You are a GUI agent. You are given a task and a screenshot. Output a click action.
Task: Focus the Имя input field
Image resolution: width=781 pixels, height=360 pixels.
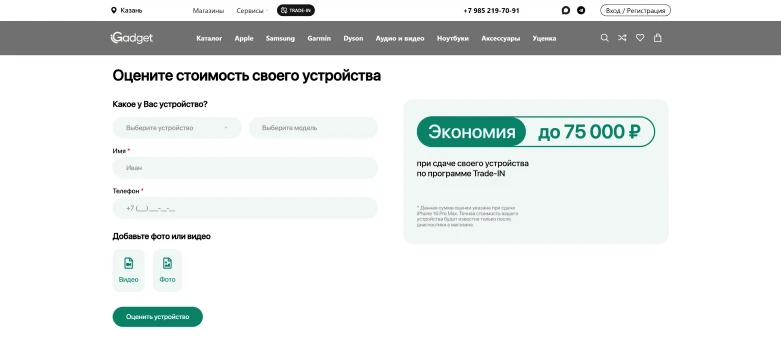245,168
